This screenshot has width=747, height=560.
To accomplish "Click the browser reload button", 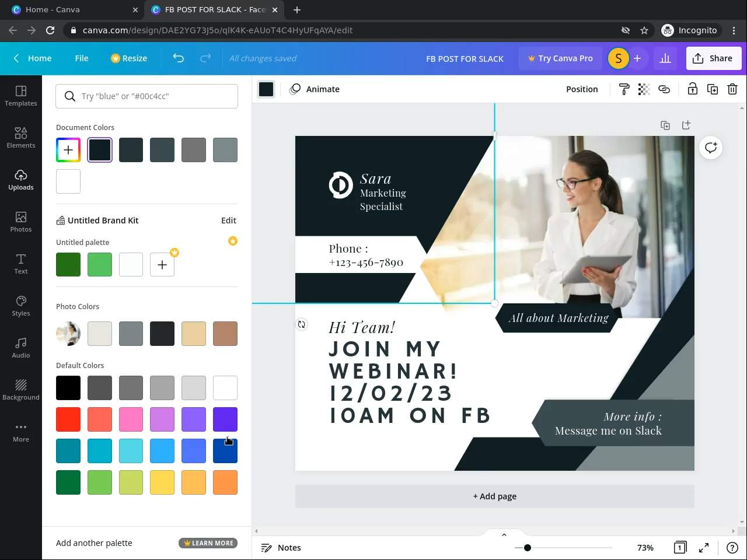I will tap(50, 30).
